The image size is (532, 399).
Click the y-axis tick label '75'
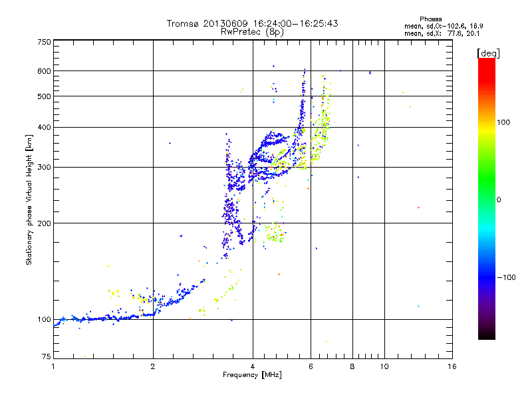pyautogui.click(x=47, y=356)
